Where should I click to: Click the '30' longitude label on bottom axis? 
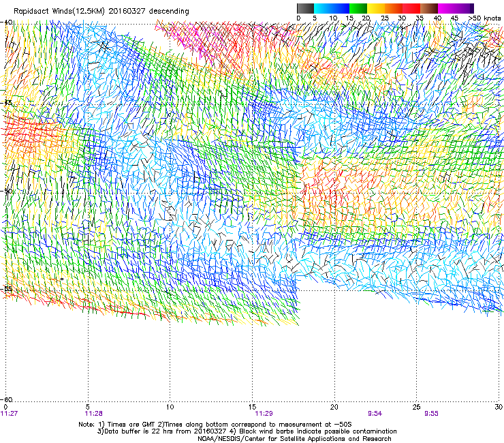pos(499,407)
